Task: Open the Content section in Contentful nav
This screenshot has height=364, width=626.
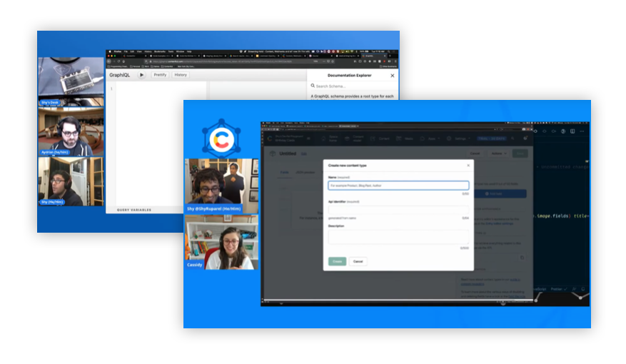Action: (381, 138)
